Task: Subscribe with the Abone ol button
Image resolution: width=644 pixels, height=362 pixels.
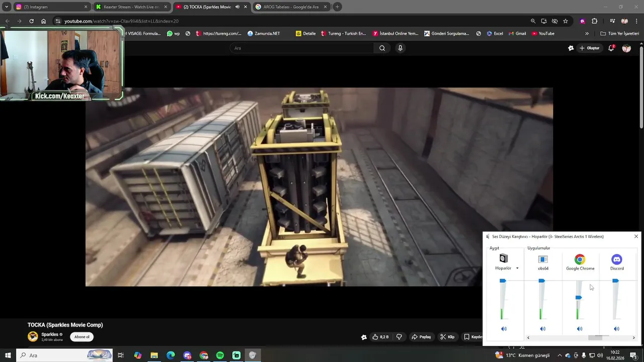Action: 82,337
